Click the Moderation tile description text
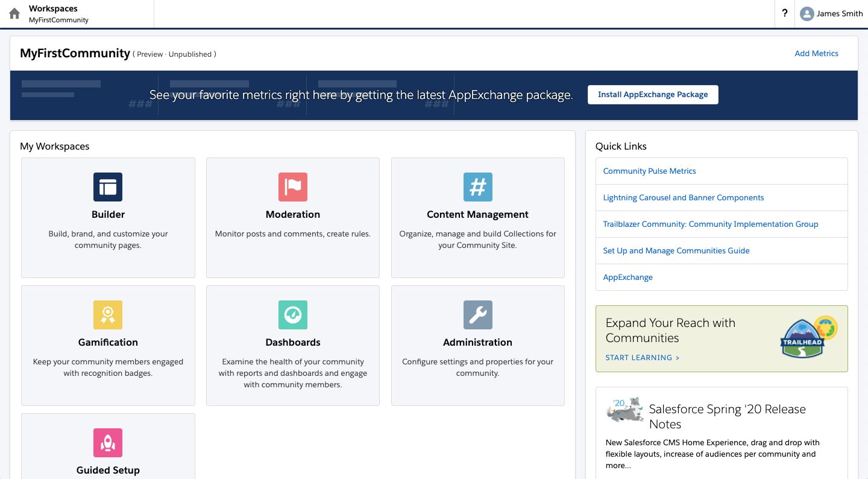The height and width of the screenshot is (479, 868). pyautogui.click(x=293, y=234)
